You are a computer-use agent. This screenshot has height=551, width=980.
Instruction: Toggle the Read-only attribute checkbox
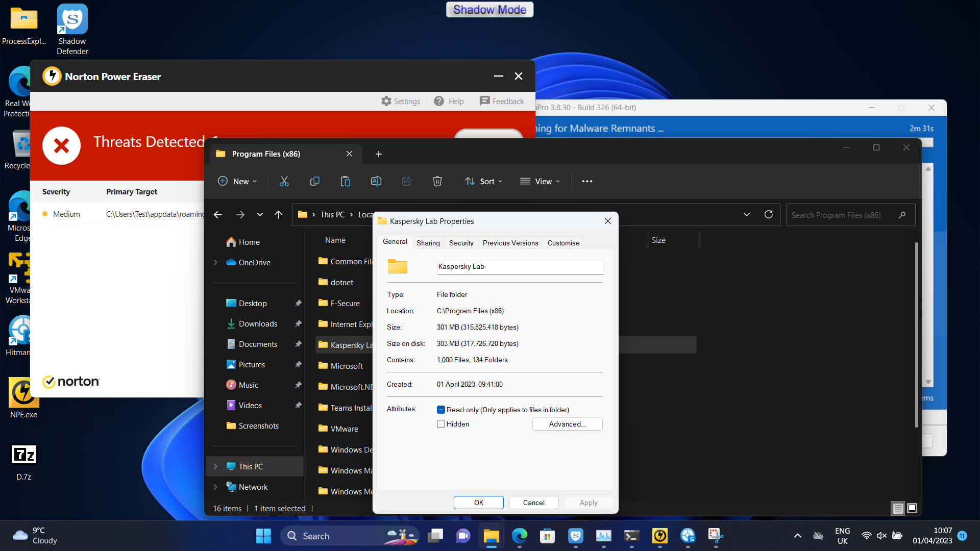pos(441,410)
